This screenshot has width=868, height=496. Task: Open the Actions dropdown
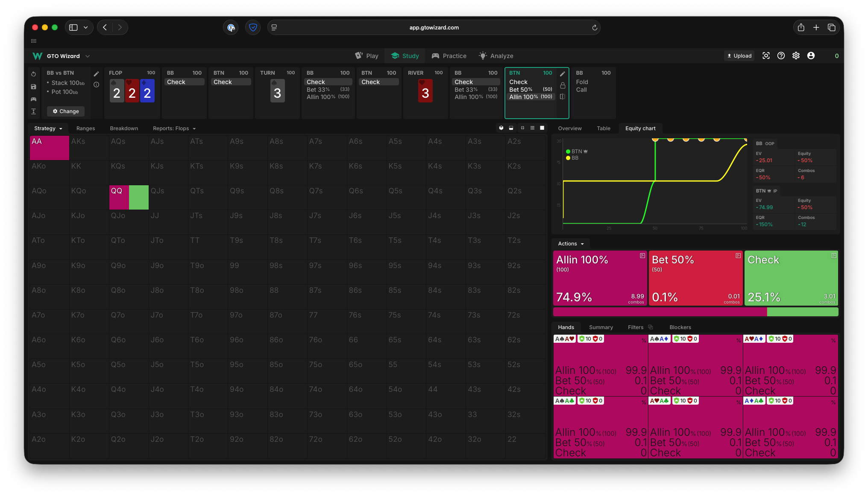[571, 244]
